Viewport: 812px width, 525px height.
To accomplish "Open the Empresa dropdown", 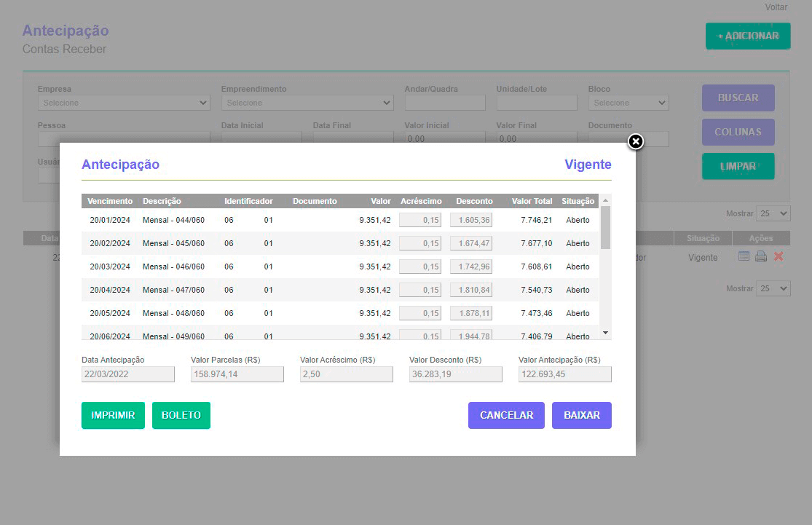I will coord(124,103).
